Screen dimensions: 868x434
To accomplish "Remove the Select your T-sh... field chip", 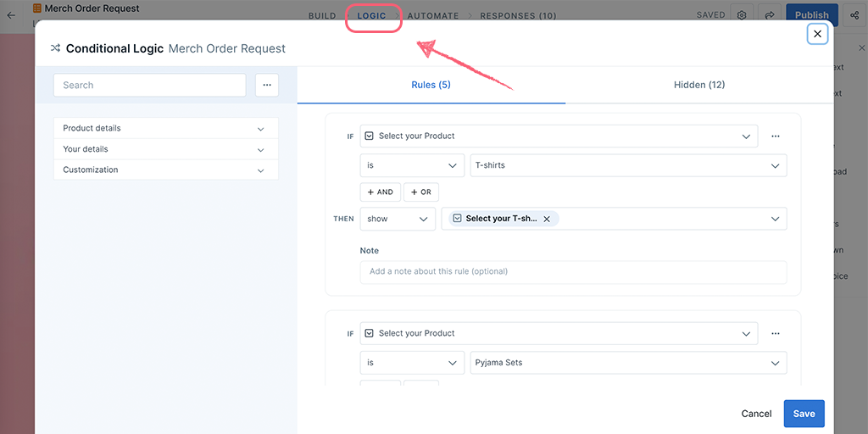I will (547, 220).
